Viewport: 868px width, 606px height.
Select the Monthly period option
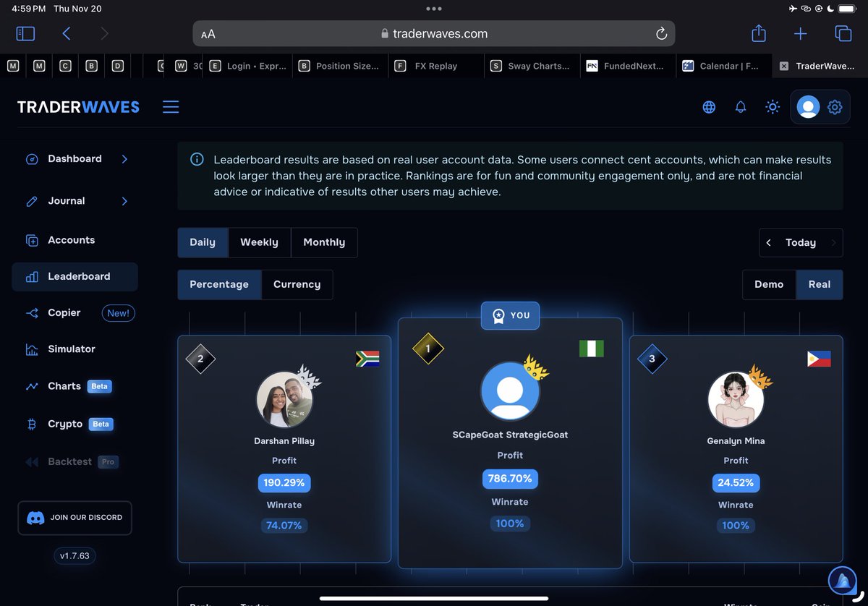324,242
